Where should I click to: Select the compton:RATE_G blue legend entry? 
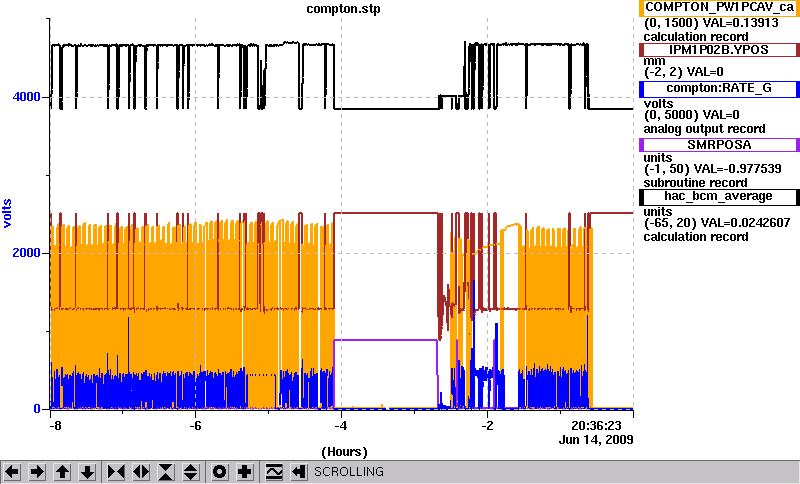pyautogui.click(x=719, y=89)
